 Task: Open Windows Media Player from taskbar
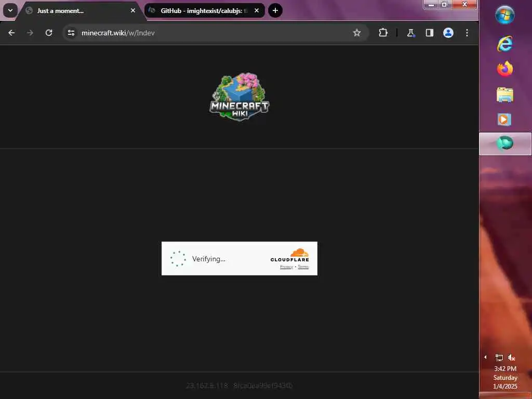tap(504, 119)
